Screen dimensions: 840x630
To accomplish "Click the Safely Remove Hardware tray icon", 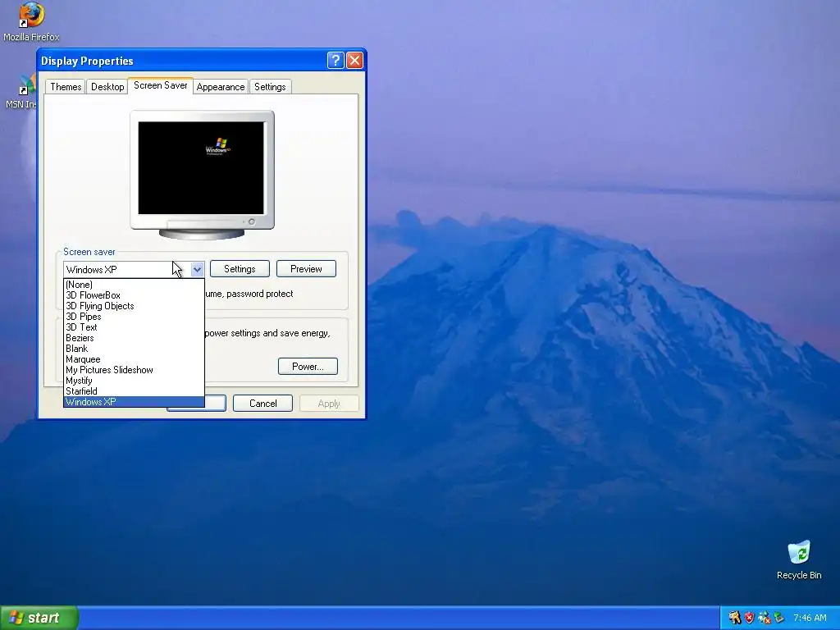I will pyautogui.click(x=778, y=618).
